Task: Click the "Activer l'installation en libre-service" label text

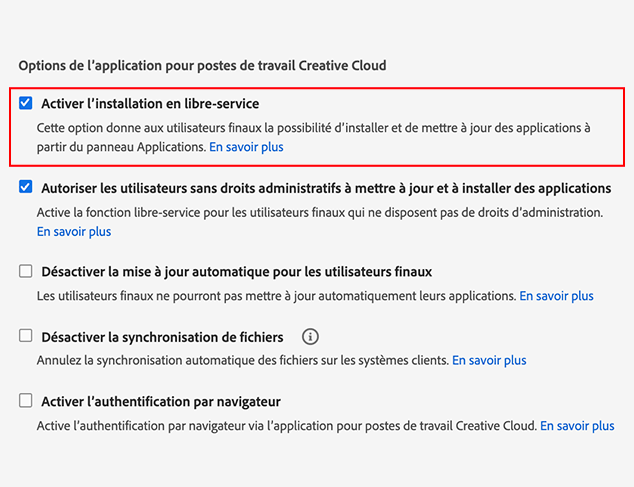Action: point(150,103)
